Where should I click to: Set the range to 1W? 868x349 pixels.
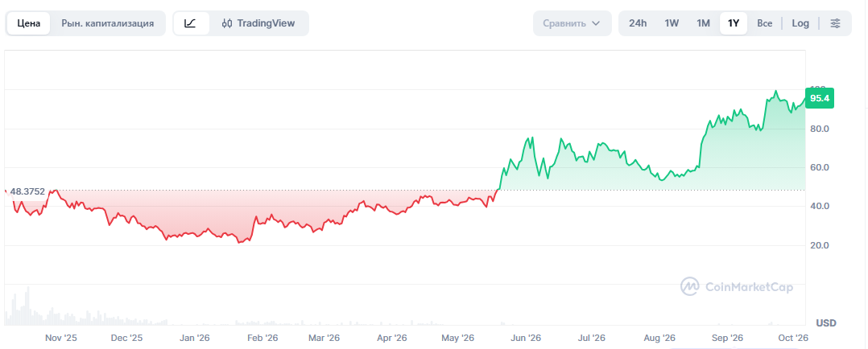point(672,23)
